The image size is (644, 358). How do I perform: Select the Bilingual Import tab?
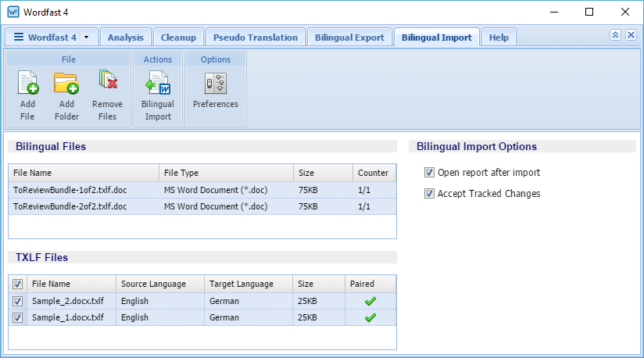[437, 38]
